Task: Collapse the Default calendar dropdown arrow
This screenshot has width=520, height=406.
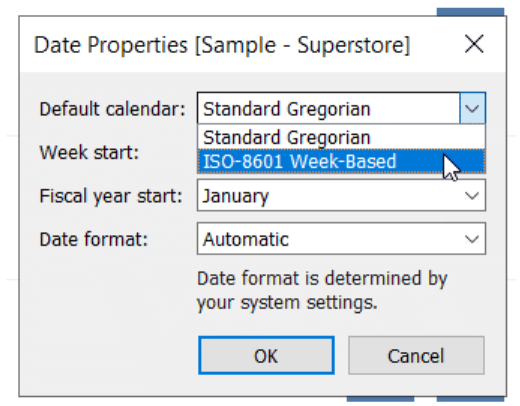Action: pos(472,109)
